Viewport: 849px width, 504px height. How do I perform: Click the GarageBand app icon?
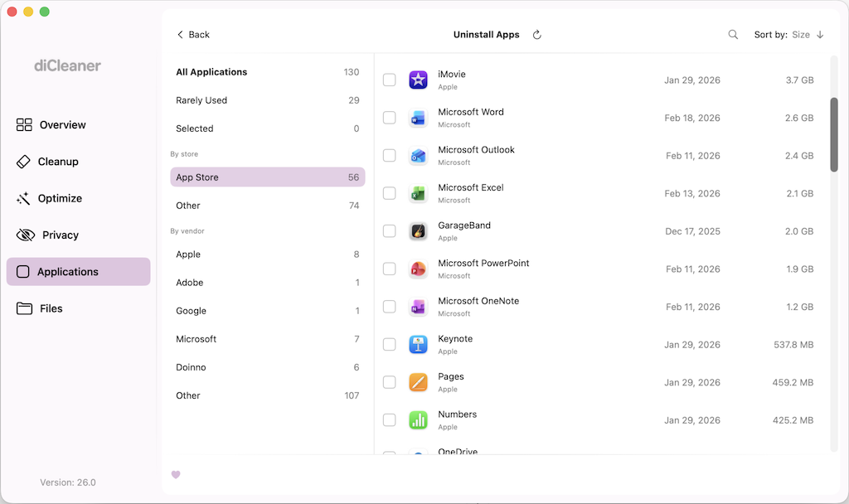click(x=418, y=231)
